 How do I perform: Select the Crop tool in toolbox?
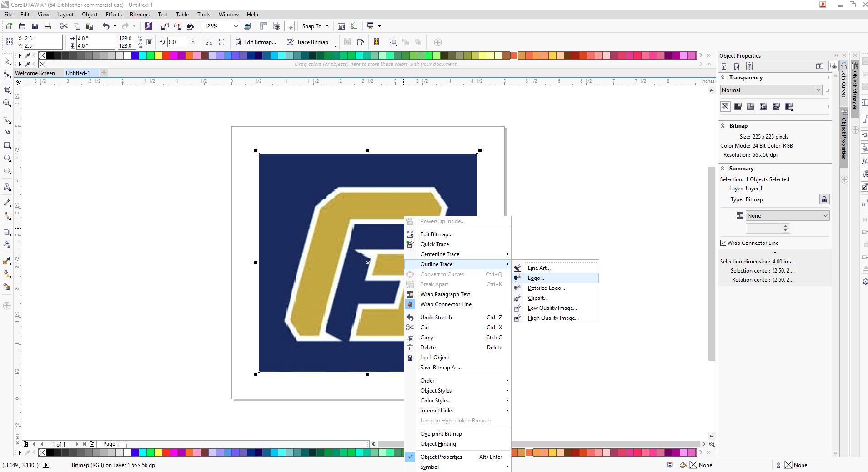(7, 90)
